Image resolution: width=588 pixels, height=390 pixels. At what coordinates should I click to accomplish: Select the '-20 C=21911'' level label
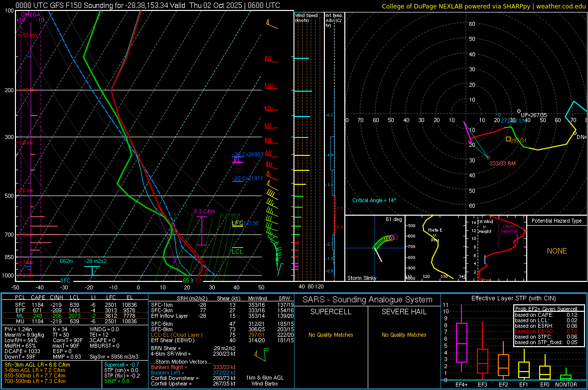click(248, 178)
